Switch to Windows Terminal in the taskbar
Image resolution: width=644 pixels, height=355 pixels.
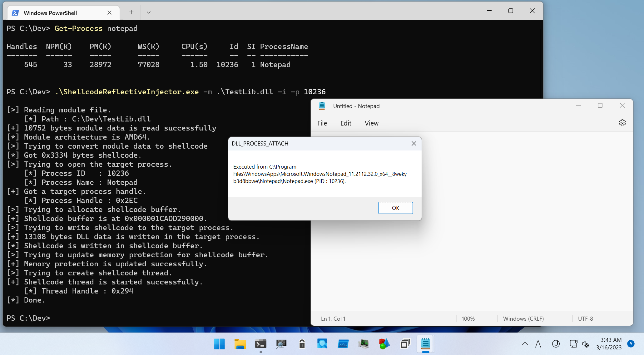point(260,344)
